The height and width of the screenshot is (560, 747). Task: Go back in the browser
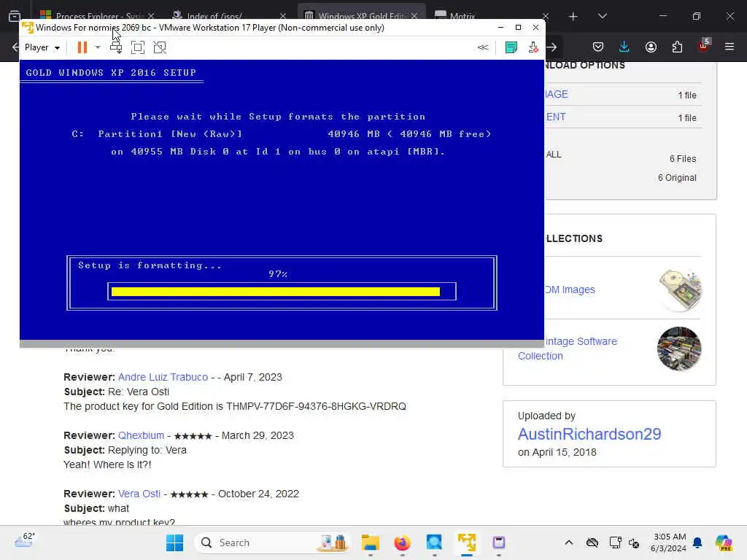pyautogui.click(x=15, y=47)
